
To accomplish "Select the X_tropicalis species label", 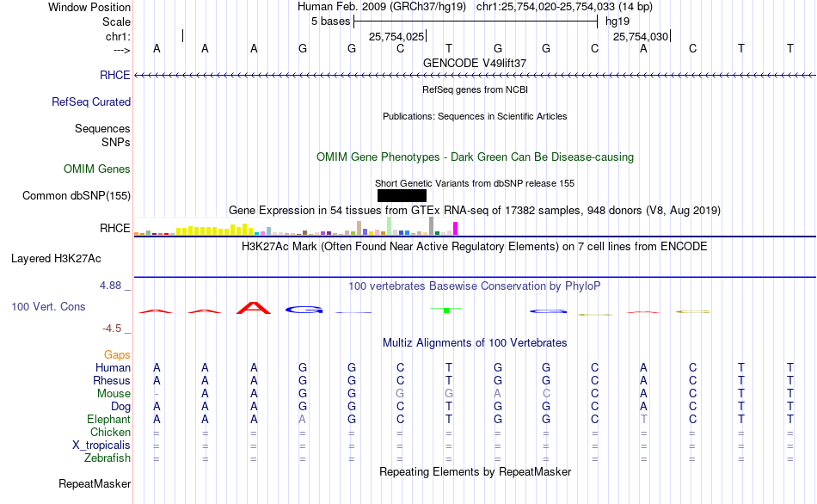I will [x=101, y=446].
